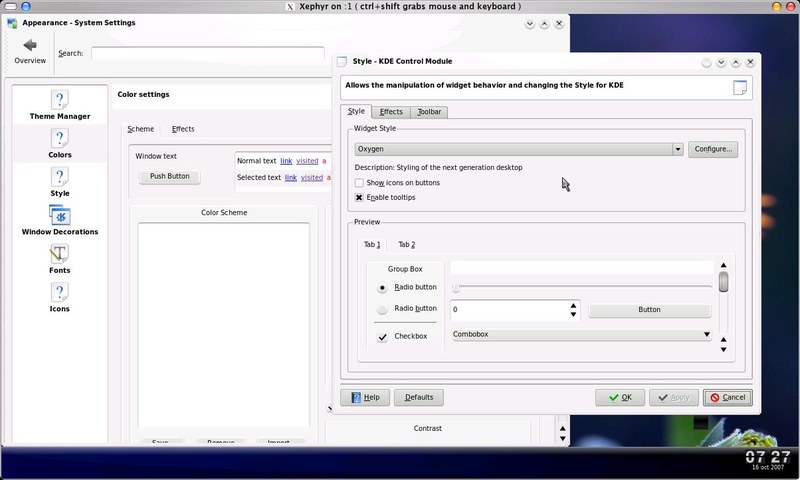Click the Push Button in the color preview

170,176
